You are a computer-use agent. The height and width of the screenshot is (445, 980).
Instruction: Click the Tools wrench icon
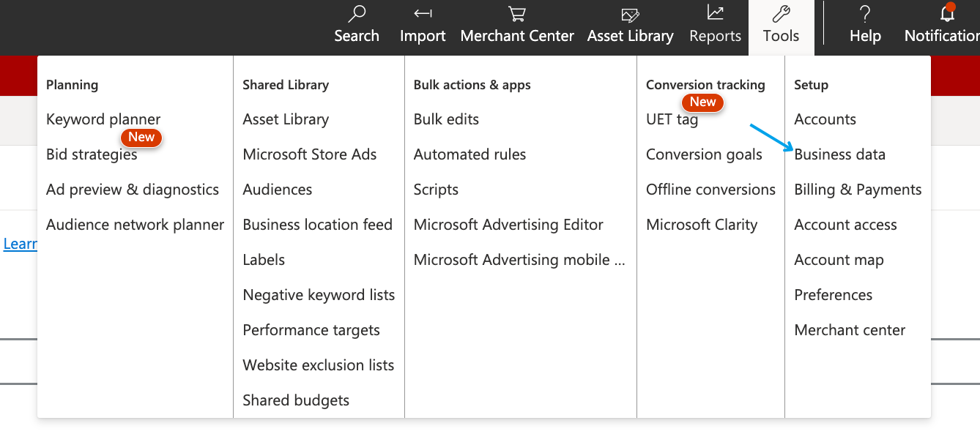pos(781,13)
